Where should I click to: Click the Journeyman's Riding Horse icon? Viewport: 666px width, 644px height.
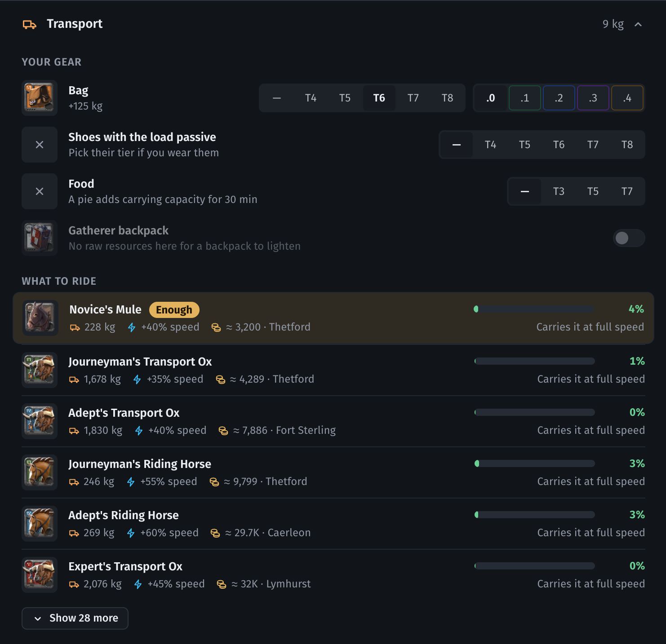[x=40, y=472]
